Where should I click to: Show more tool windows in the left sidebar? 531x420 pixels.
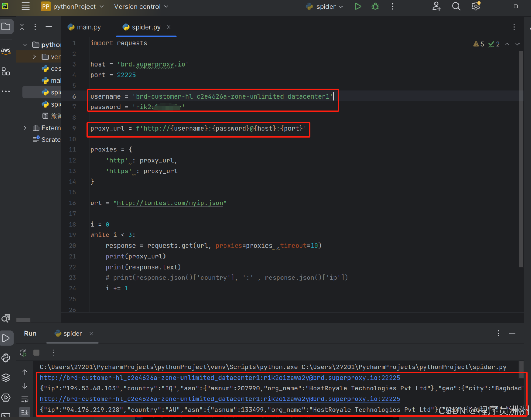coord(6,91)
